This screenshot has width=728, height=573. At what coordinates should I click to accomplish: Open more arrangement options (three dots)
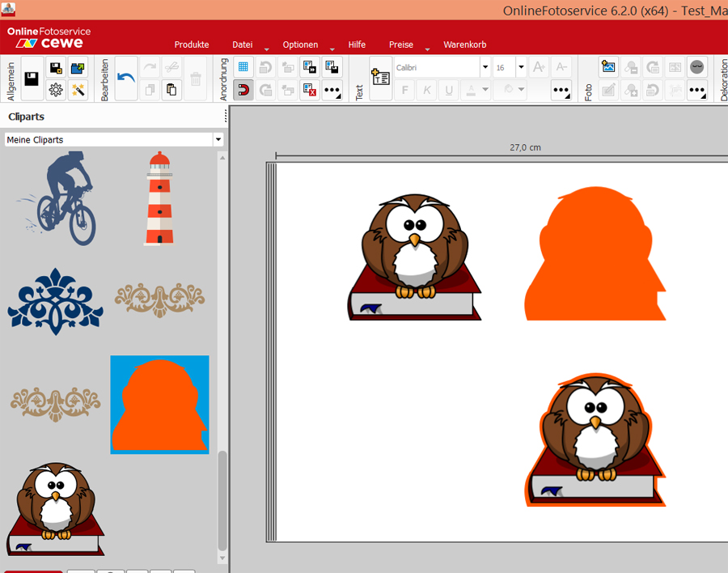coord(332,90)
